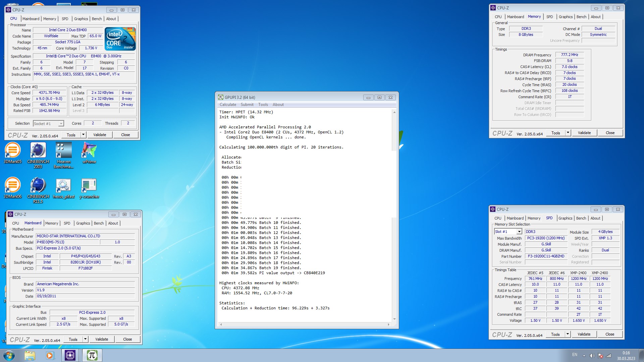The image size is (644, 362).
Task: Click the GPUPI horizontal scrollbar right arrow
Action: click(x=388, y=324)
